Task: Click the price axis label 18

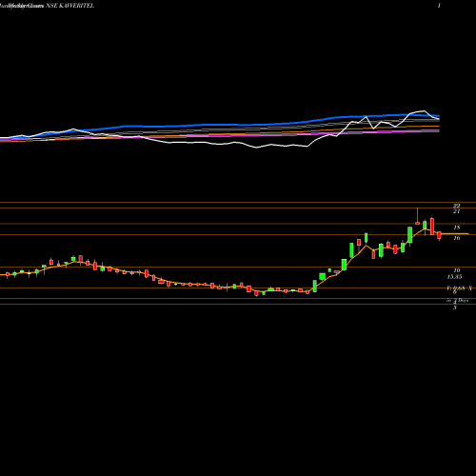Action: [457, 228]
